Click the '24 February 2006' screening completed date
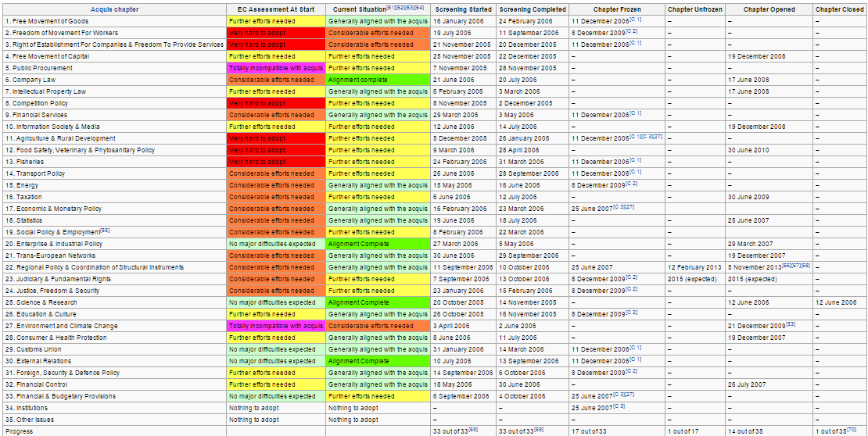 click(x=533, y=21)
